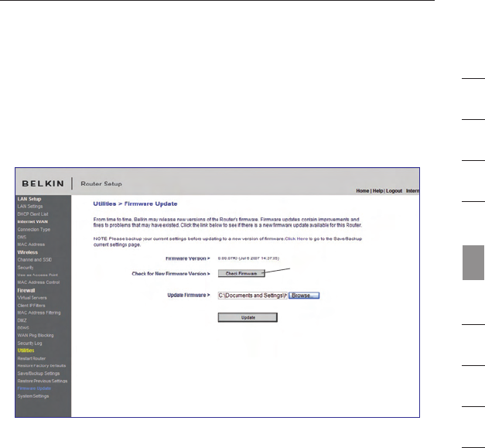This screenshot has width=485, height=448.
Task: Click the Browse... button
Action: tap(304, 296)
